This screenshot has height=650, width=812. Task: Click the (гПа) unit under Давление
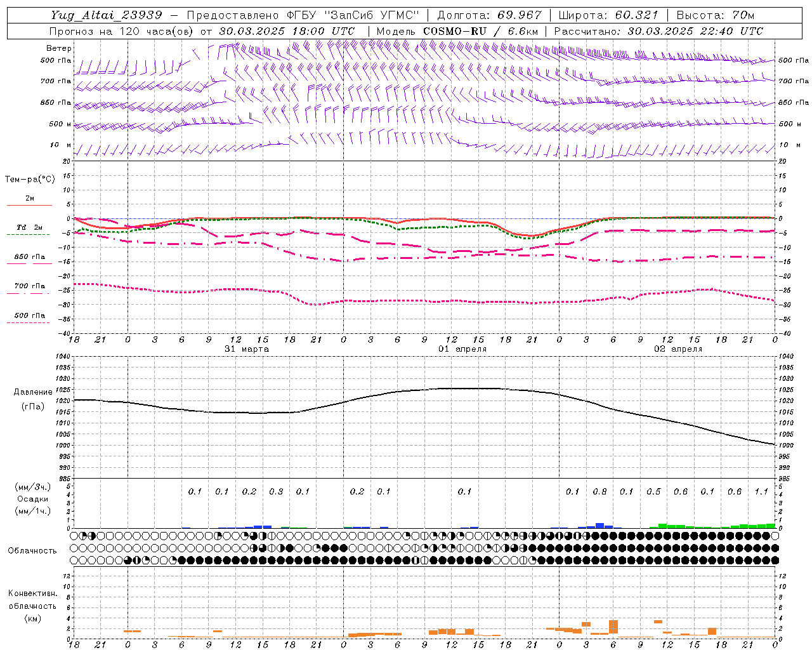tap(33, 406)
